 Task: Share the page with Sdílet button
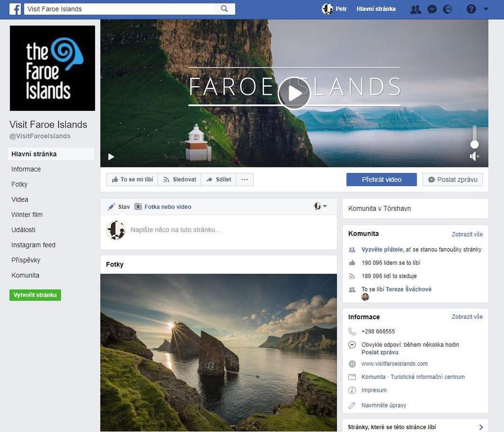(219, 179)
